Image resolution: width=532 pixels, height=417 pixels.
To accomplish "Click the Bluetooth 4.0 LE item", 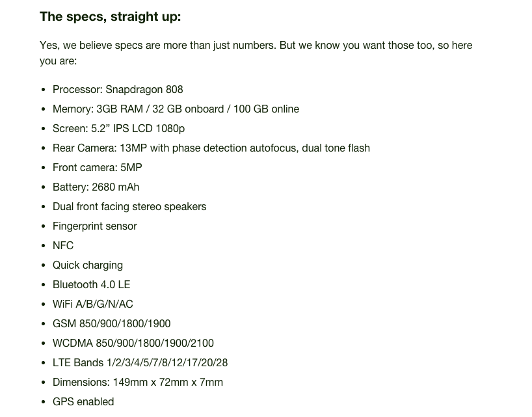I will click(x=91, y=285).
